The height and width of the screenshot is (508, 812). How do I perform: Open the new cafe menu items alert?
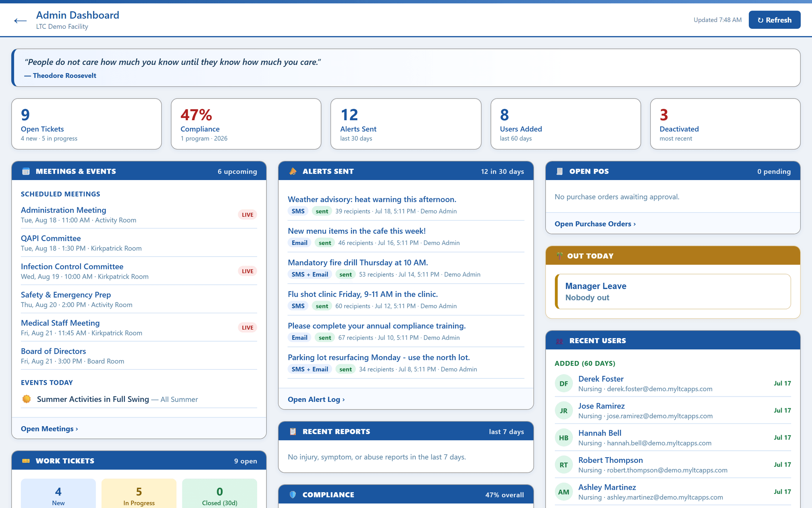[406, 236]
